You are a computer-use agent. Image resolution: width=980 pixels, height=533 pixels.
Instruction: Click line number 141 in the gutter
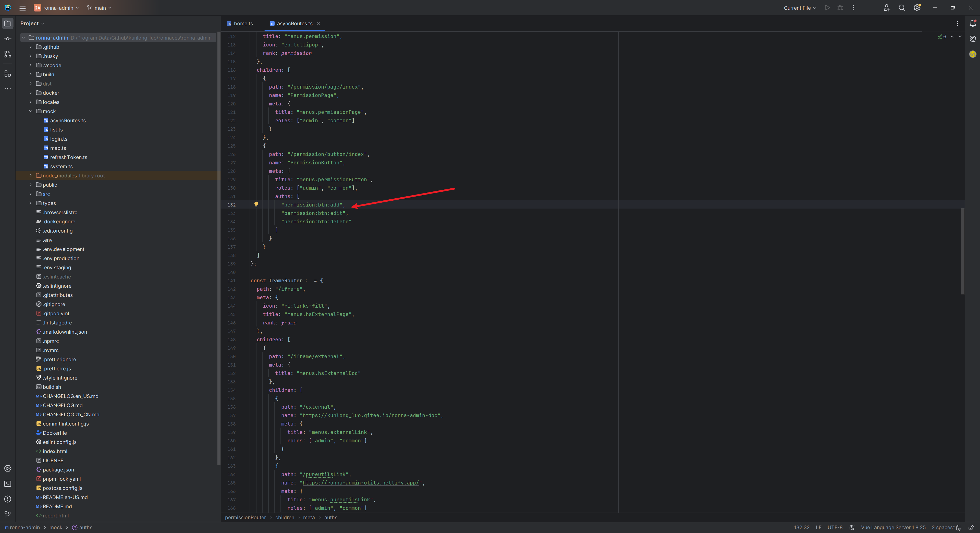click(231, 281)
